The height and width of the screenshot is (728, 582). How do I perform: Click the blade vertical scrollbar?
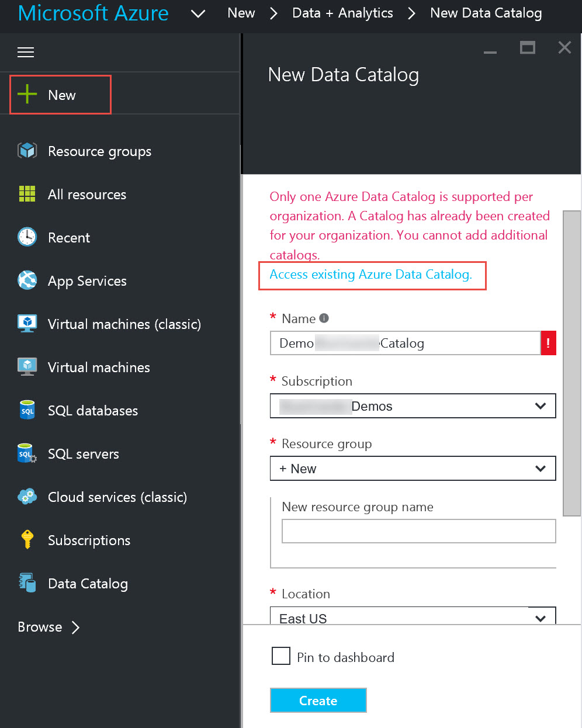(x=571, y=363)
